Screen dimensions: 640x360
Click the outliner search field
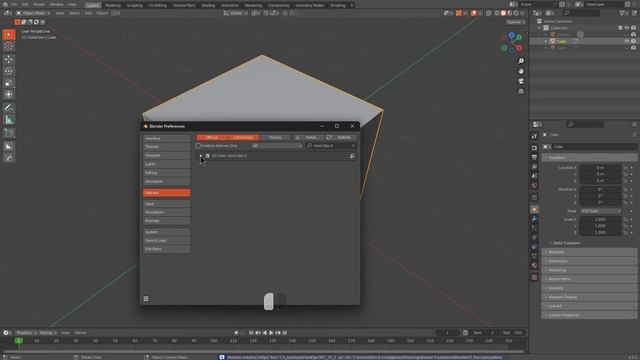pyautogui.click(x=581, y=13)
